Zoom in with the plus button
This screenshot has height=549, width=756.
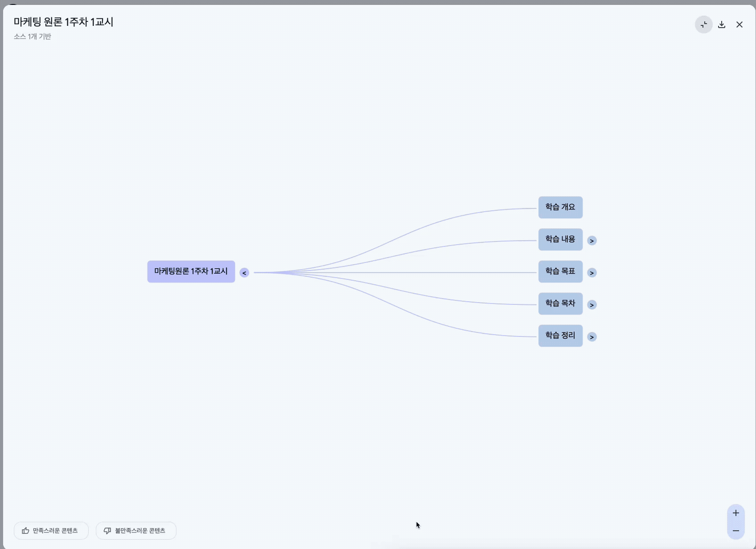point(735,513)
